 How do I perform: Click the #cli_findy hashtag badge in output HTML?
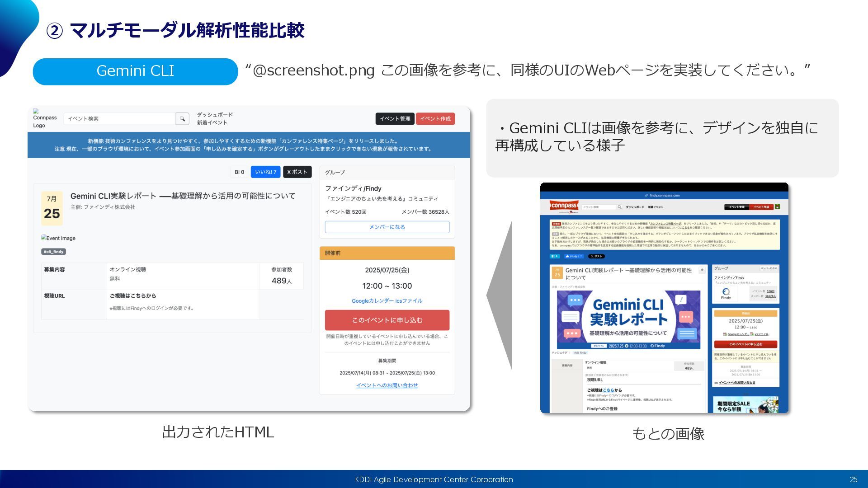pos(54,252)
